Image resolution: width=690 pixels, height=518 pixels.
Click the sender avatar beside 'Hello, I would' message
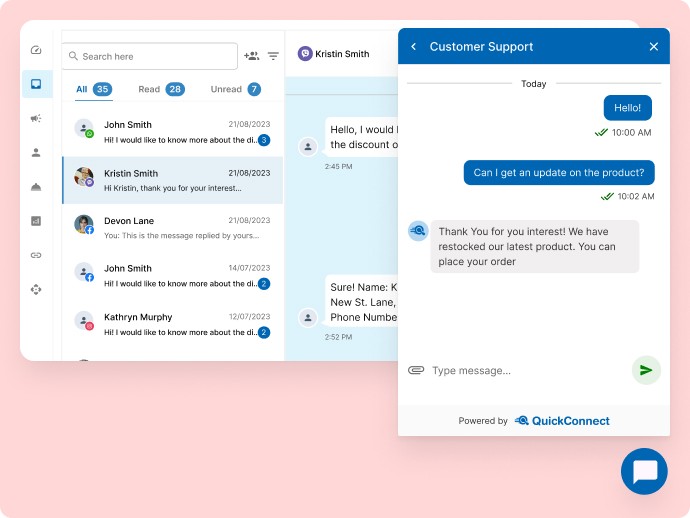(x=308, y=147)
